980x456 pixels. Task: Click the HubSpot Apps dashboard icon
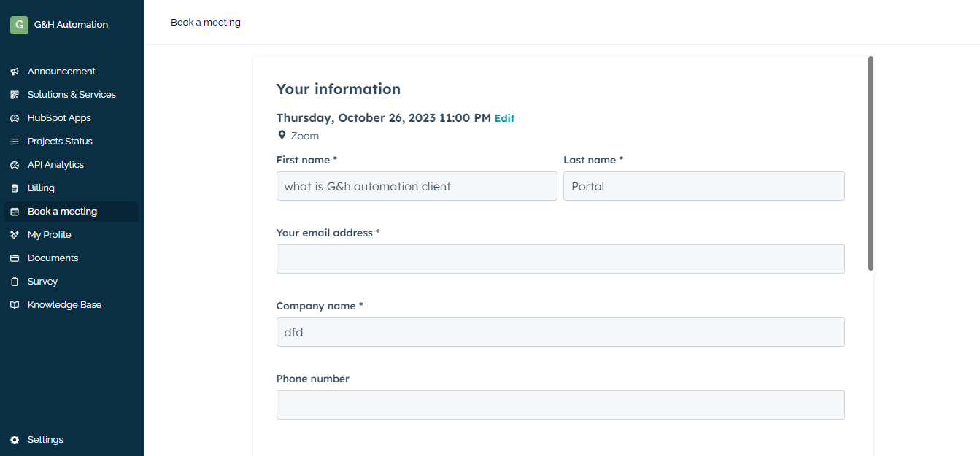[14, 118]
